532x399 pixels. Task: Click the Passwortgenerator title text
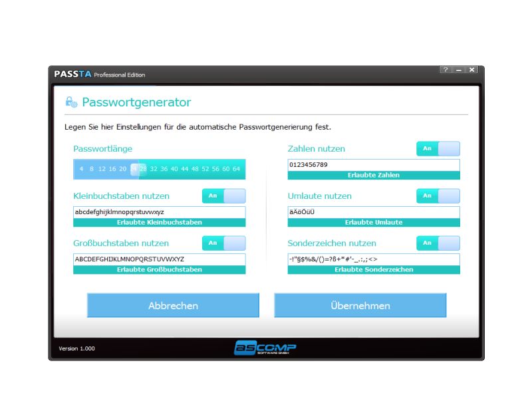point(136,102)
